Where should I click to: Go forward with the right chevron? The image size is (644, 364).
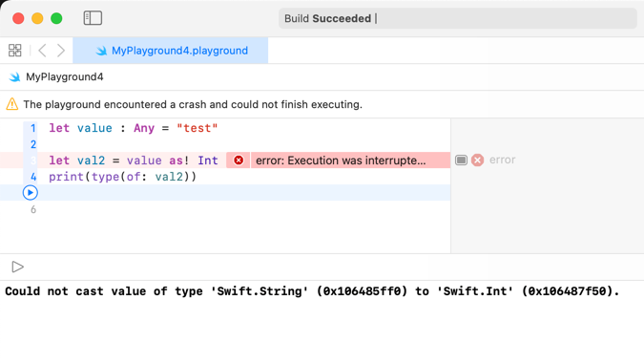tap(61, 51)
